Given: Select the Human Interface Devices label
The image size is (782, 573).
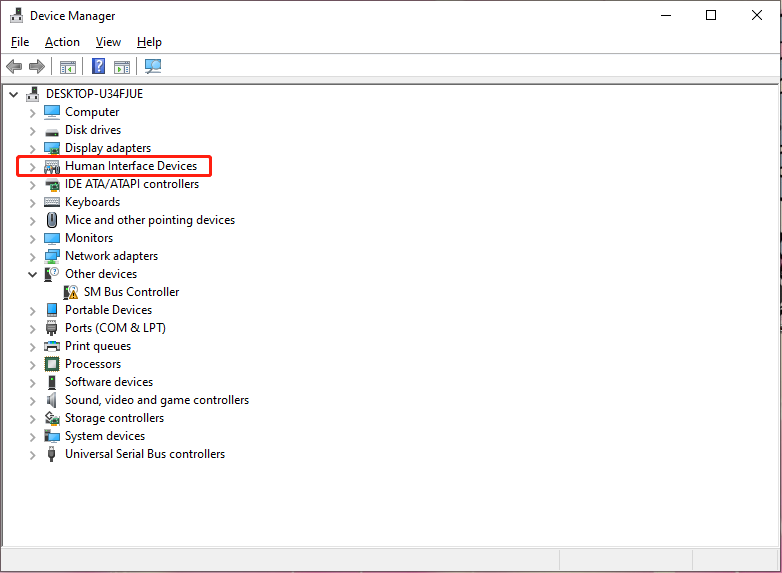Looking at the screenshot, I should tap(131, 166).
